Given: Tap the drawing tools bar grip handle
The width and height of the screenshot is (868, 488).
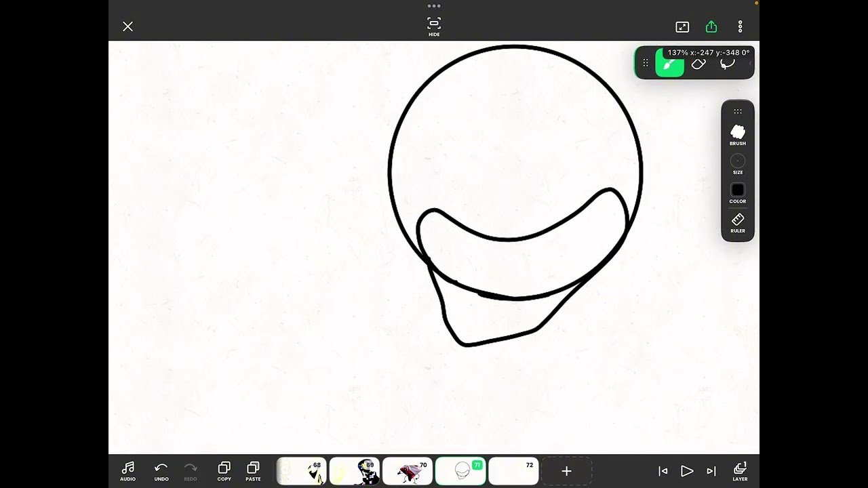Looking at the screenshot, I should pos(646,63).
